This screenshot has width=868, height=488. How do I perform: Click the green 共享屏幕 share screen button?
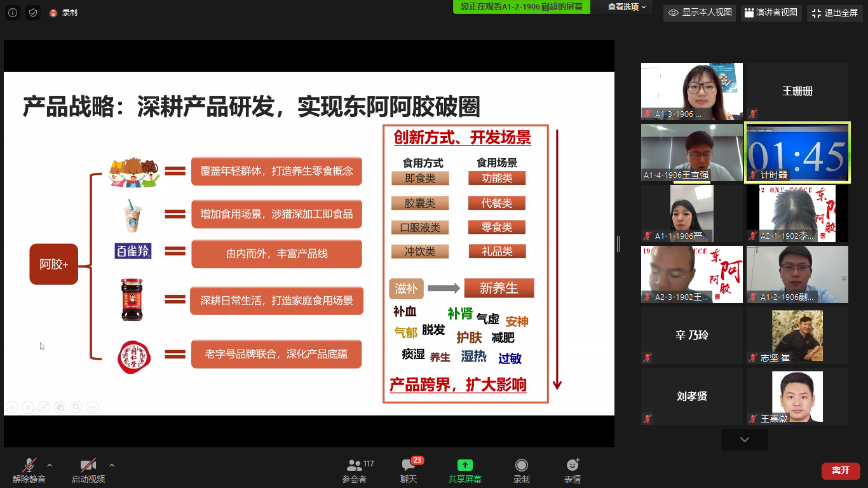tap(465, 471)
